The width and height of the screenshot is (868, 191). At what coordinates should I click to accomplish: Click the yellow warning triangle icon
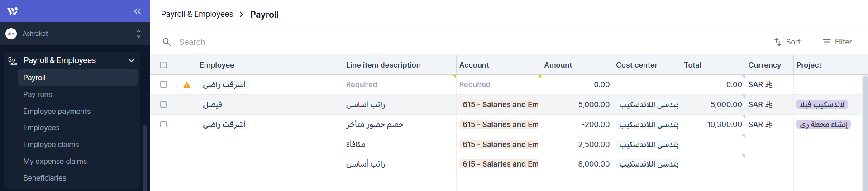[186, 85]
